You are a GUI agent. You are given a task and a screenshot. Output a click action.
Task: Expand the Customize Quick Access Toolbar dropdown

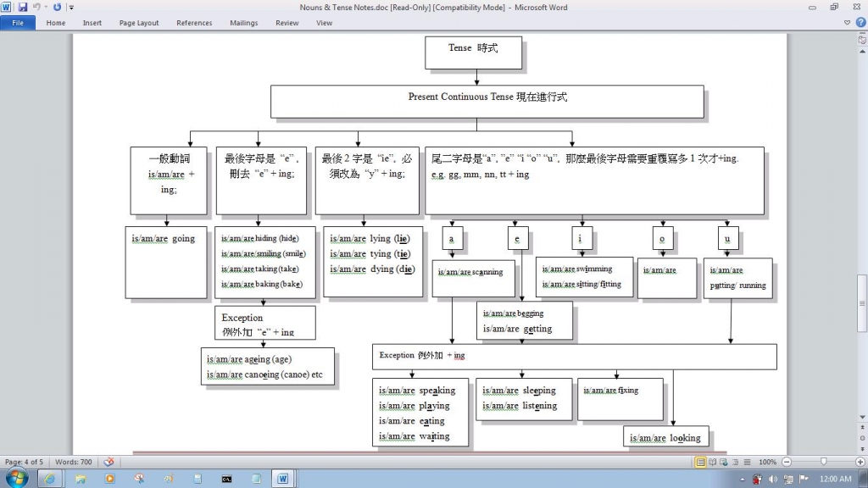tap(71, 7)
